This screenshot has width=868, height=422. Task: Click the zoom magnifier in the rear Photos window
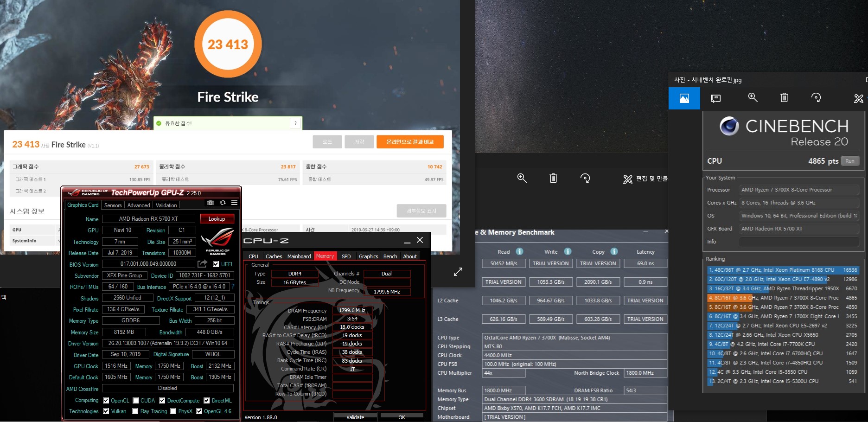pos(522,178)
